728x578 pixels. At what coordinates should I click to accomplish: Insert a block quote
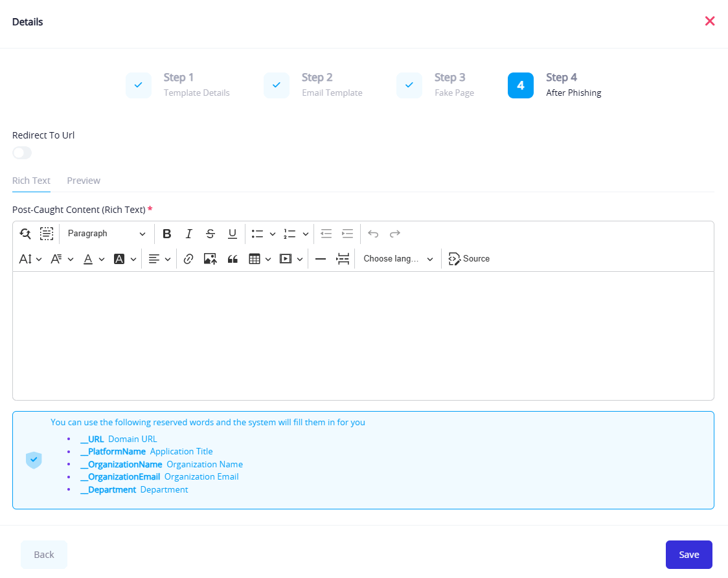(x=233, y=259)
